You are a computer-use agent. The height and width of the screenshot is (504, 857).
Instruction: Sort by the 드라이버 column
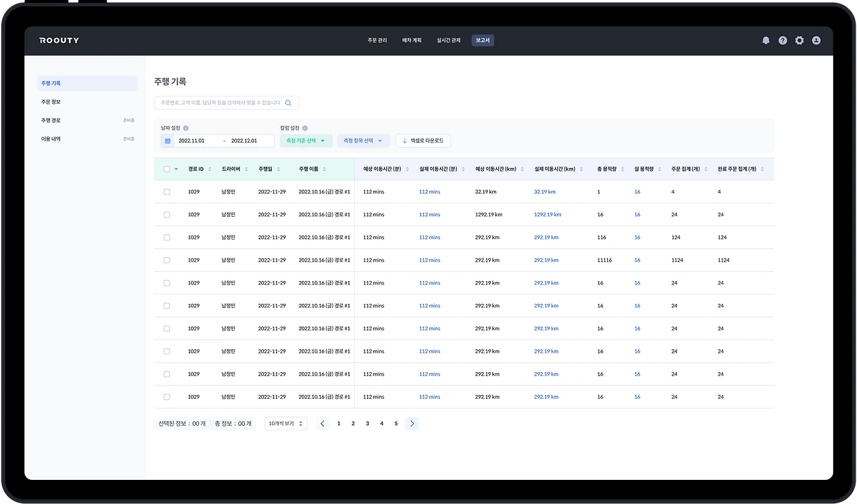click(246, 169)
